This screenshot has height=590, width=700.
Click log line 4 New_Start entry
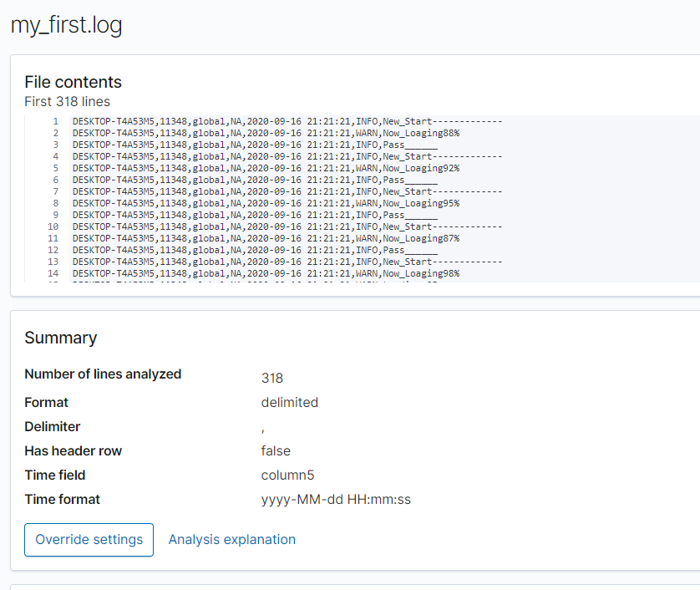[287, 157]
